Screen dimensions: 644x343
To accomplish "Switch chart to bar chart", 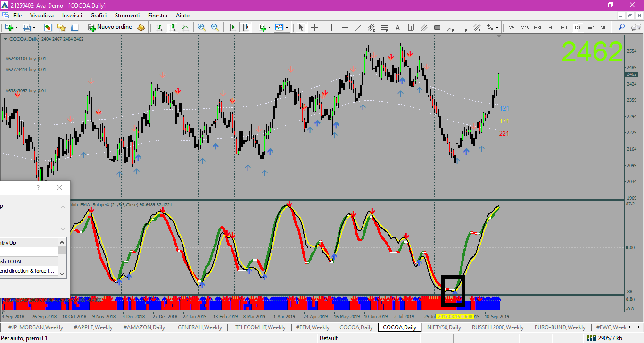I will 159,27.
